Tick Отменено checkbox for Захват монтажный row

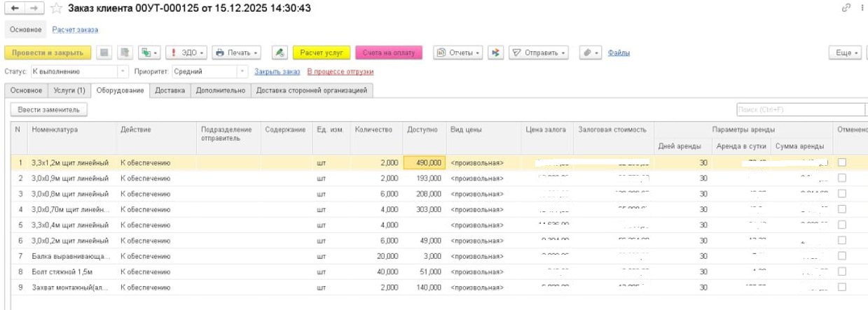click(x=842, y=287)
